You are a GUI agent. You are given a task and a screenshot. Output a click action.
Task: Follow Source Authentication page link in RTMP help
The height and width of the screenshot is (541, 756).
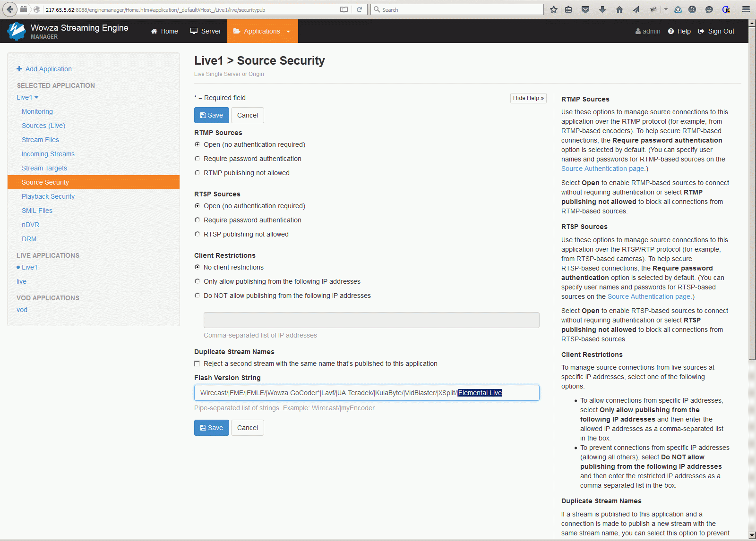(603, 169)
